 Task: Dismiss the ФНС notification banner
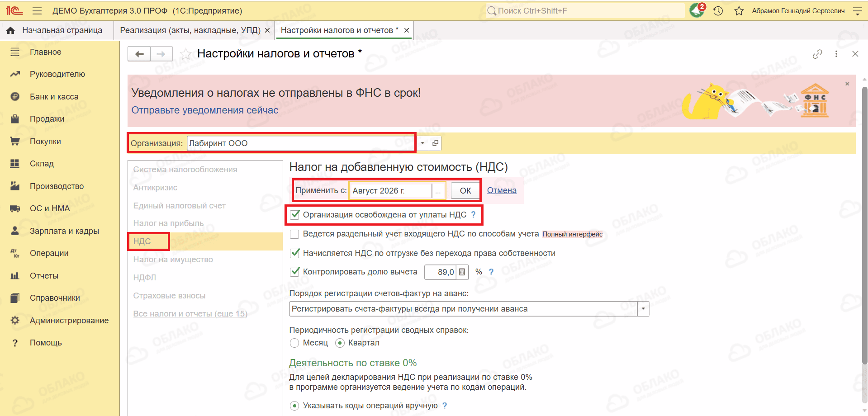[x=847, y=84]
